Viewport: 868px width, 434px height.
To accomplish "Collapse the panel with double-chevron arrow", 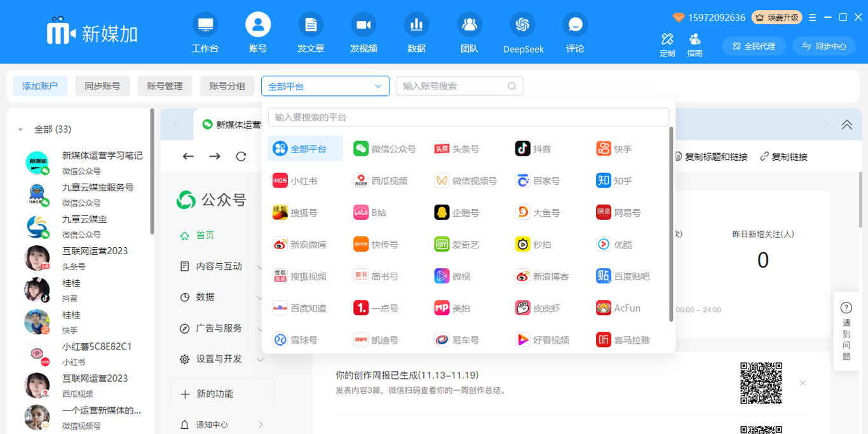I will [846, 125].
